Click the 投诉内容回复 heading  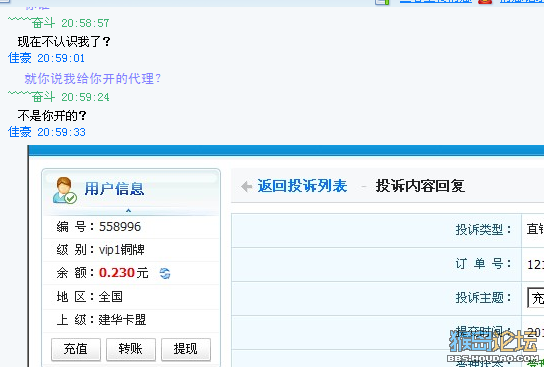[x=420, y=186]
